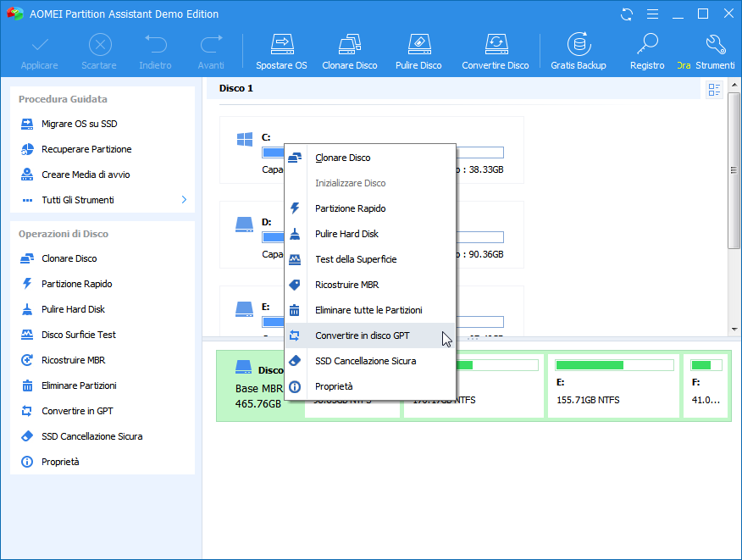Click Migrare OS su SSD in sidebar
The height and width of the screenshot is (560, 742).
pyautogui.click(x=80, y=124)
